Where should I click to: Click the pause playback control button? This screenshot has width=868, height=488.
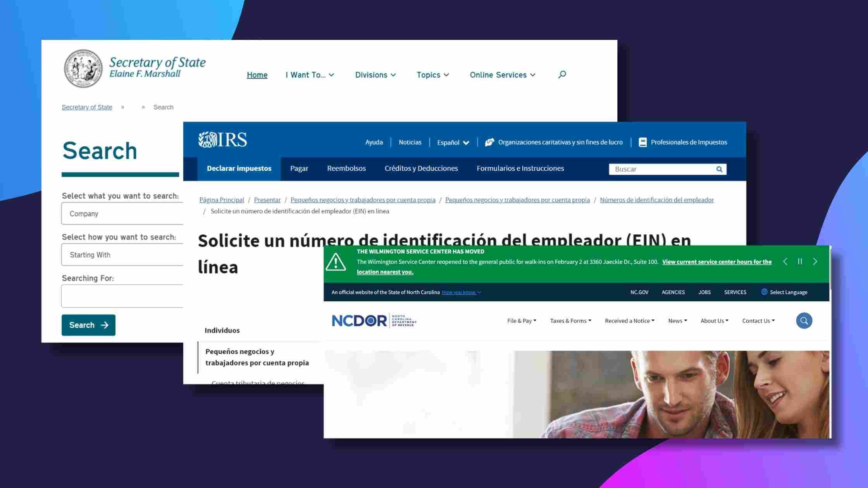pyautogui.click(x=800, y=261)
